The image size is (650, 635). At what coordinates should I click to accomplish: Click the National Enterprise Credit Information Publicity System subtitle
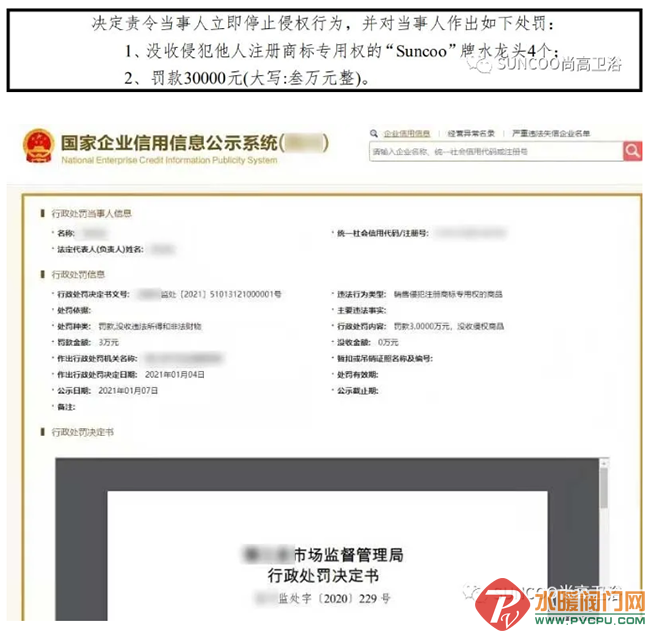pos(169,160)
